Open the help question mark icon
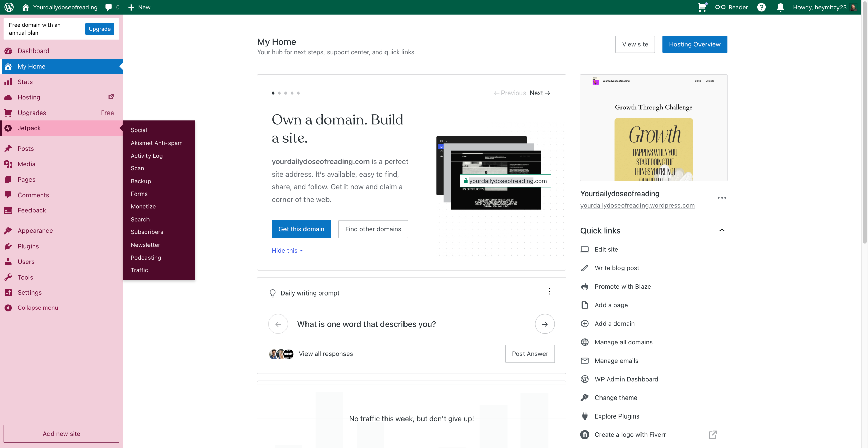868x448 pixels. point(761,7)
